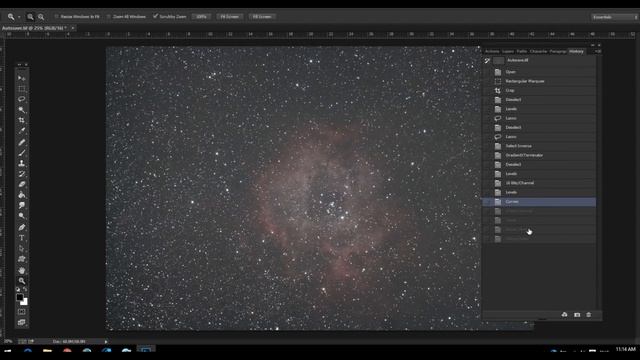Image resolution: width=640 pixels, height=360 pixels.
Task: Select the Eraser tool
Action: 22,184
